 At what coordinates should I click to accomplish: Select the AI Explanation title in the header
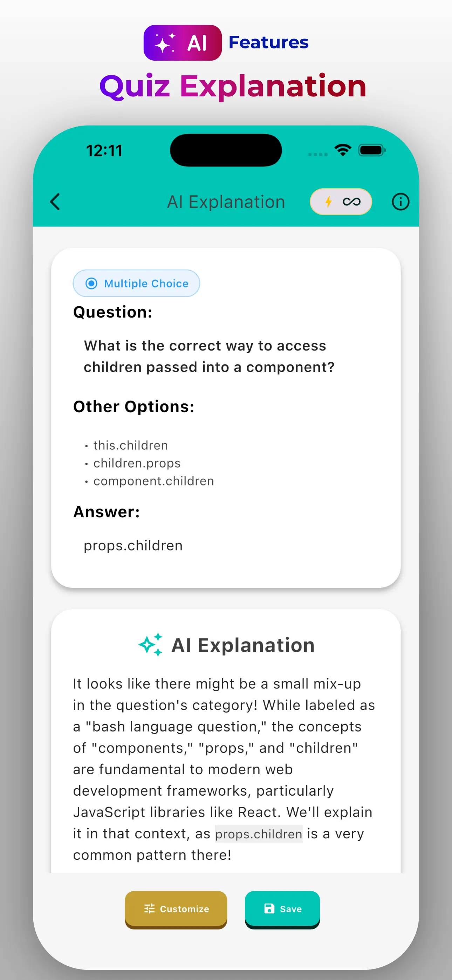coord(226,202)
